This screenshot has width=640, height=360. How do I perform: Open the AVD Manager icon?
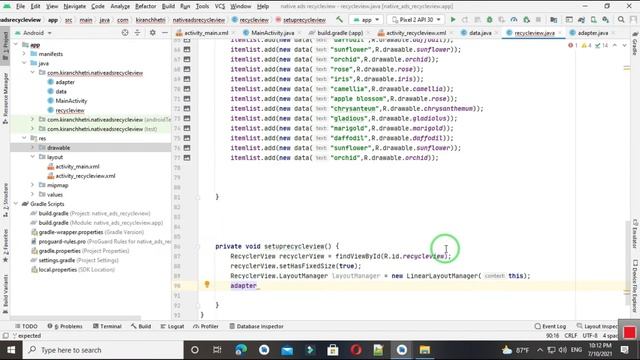[x=593, y=20]
